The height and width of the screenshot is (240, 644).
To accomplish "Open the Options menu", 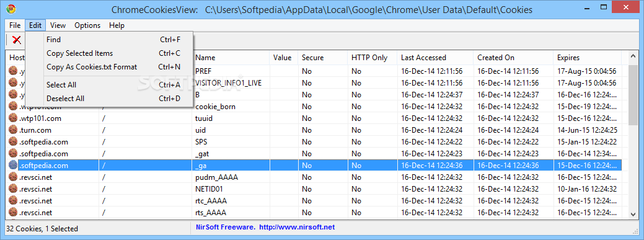I will [87, 25].
